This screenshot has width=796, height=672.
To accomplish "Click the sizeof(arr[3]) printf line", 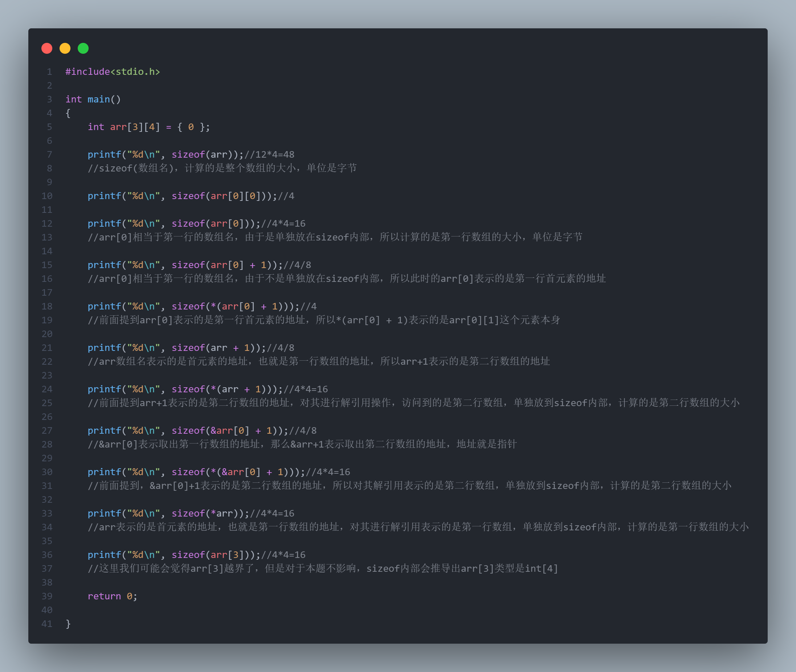I will click(x=196, y=555).
